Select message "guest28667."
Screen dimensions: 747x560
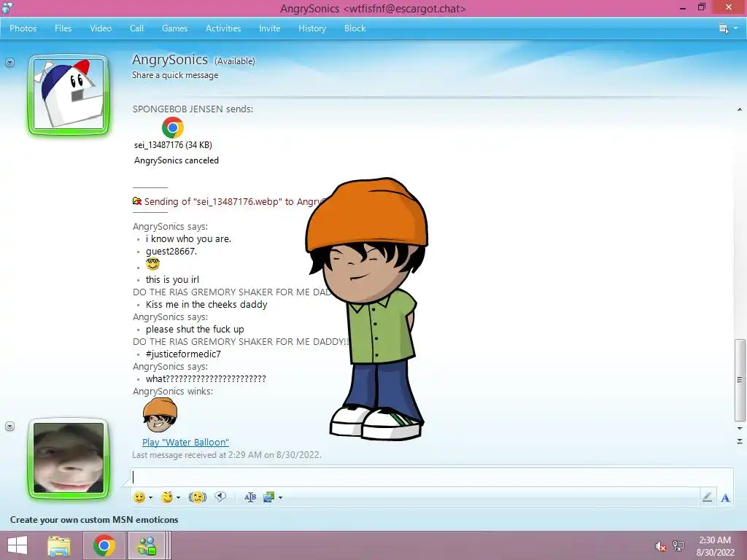coord(171,251)
